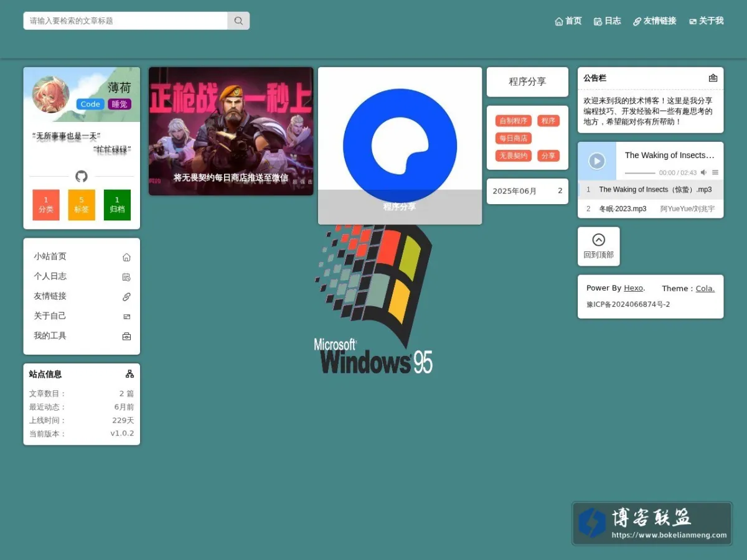Click the music player progress bar
This screenshot has width=747, height=560.
(640, 173)
